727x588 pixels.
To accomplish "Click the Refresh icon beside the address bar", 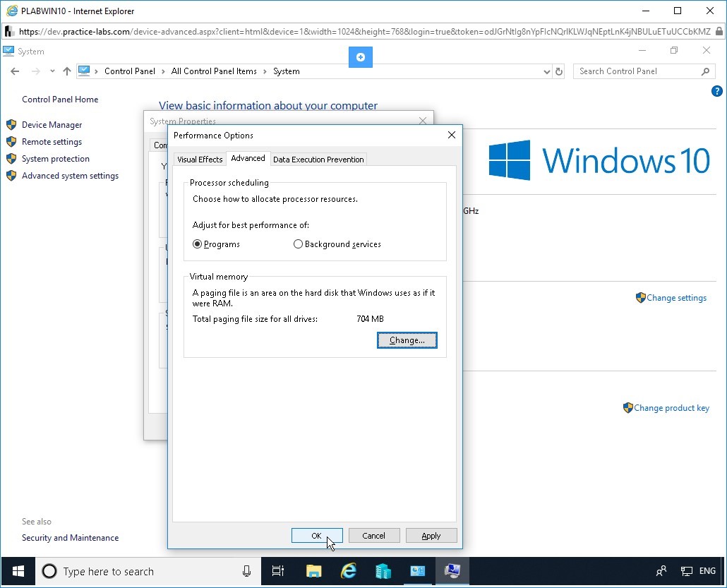I will pos(559,71).
